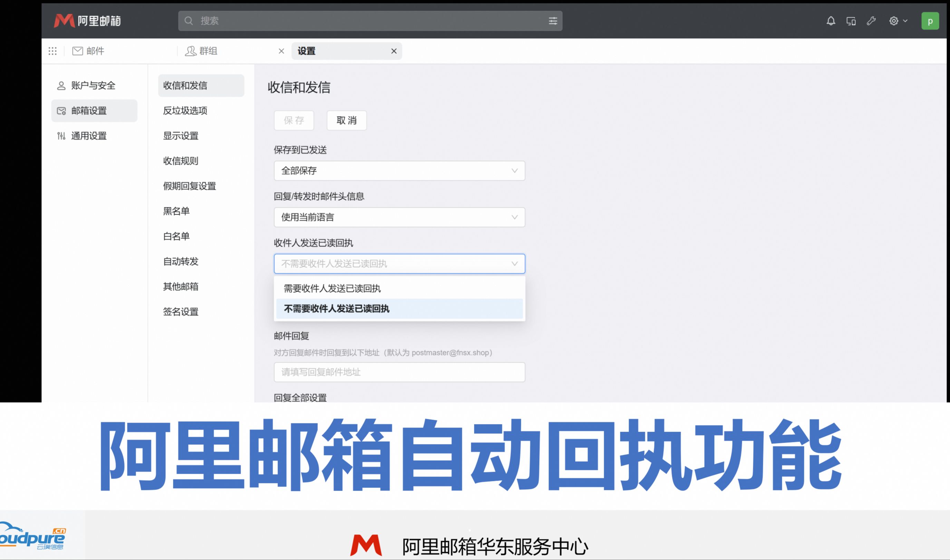The height and width of the screenshot is (560, 950).
Task: Click the reply email address field
Action: pyautogui.click(x=399, y=372)
